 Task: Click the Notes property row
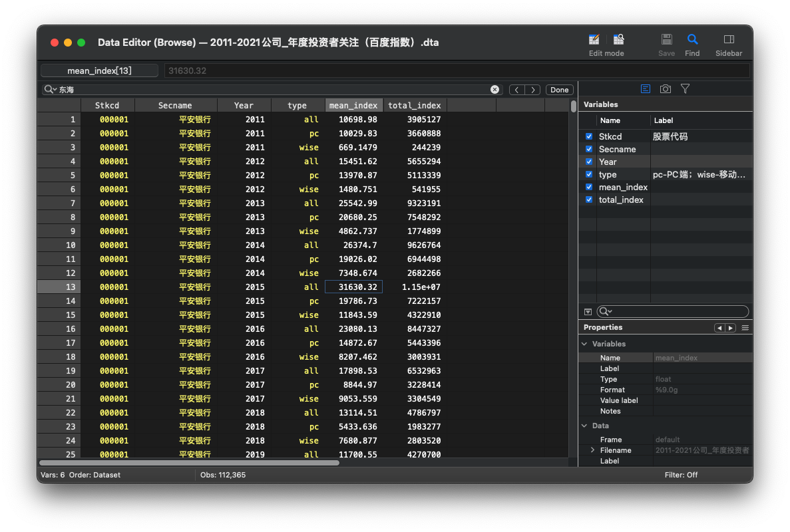(x=665, y=411)
